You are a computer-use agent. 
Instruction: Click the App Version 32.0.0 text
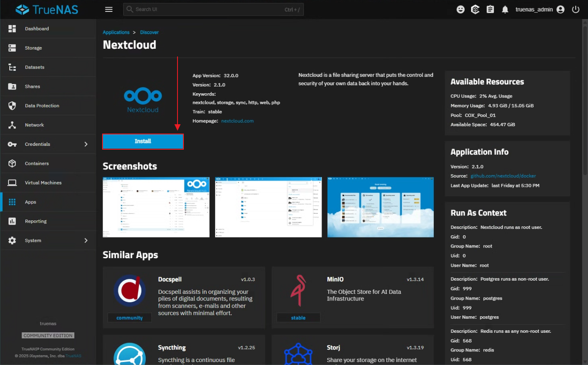[216, 75]
